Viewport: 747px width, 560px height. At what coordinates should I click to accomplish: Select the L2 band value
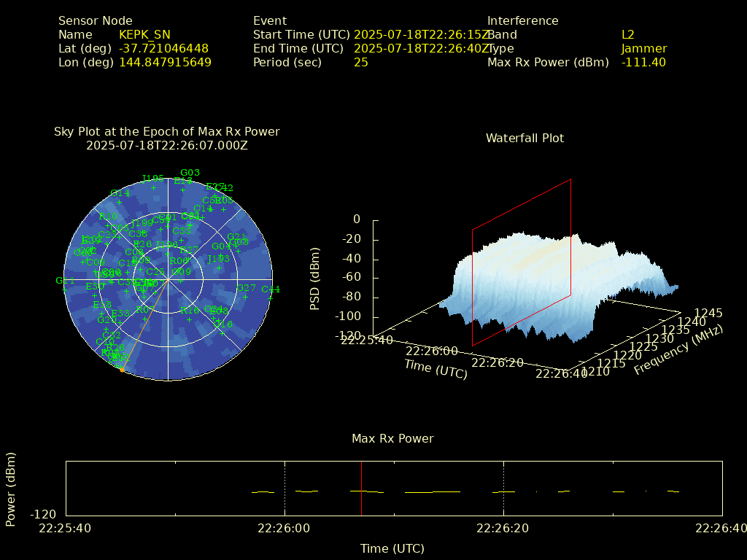tap(627, 35)
